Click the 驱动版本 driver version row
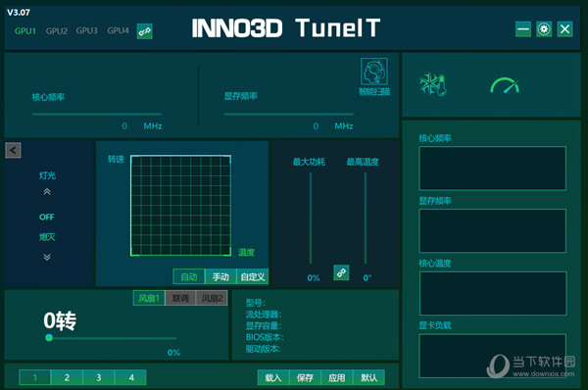588x390 pixels. [264, 349]
